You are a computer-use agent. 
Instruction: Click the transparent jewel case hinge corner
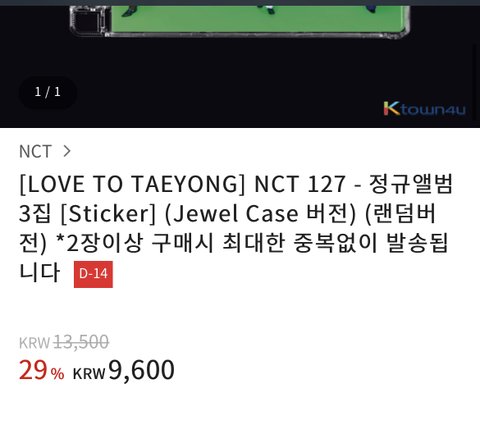point(88,20)
